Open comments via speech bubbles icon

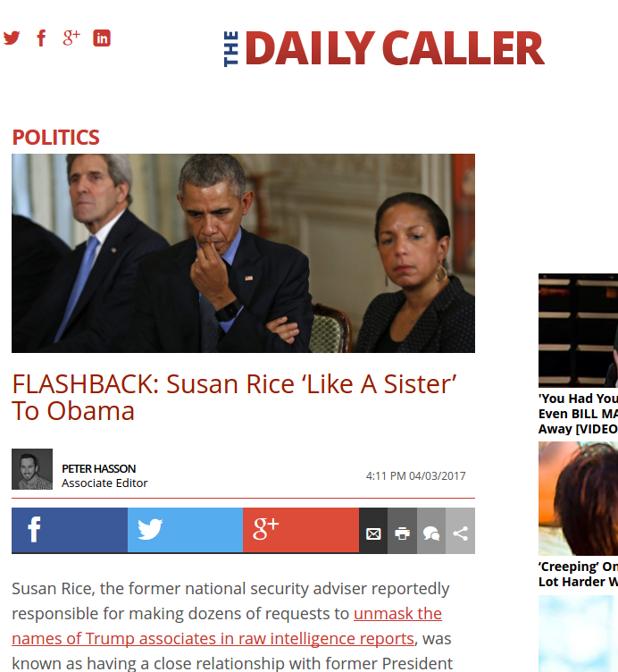[x=431, y=531]
